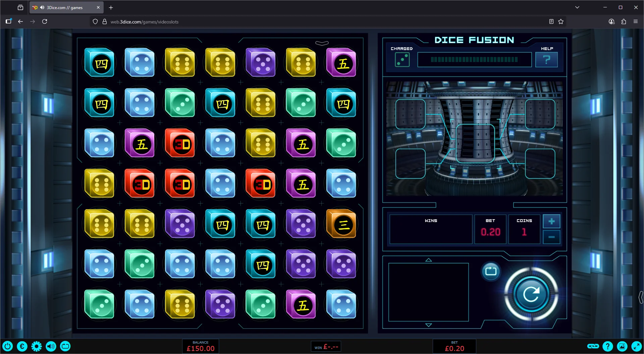Collapse the reel panel top chevron

(322, 43)
